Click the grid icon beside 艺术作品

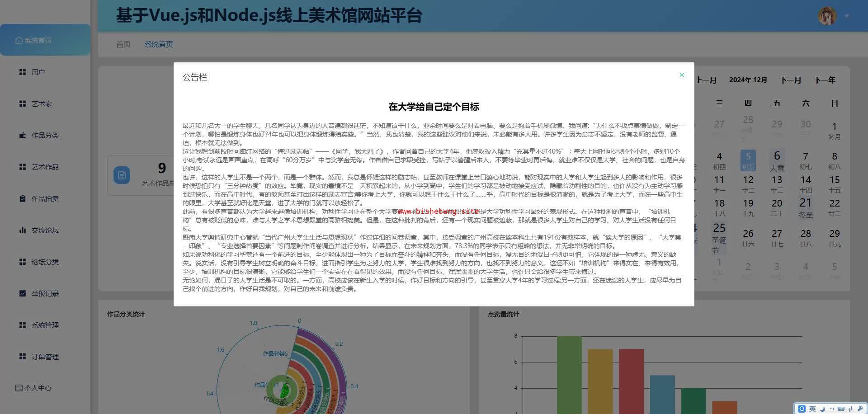point(23,167)
